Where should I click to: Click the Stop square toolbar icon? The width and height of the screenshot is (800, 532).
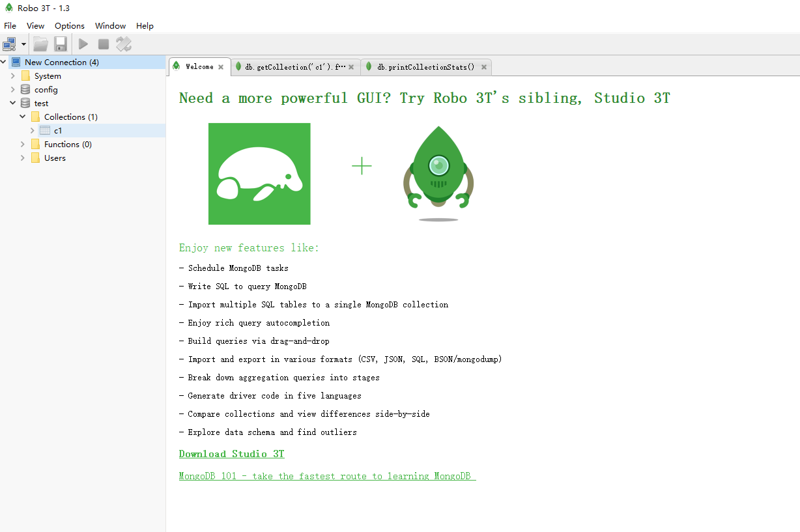click(x=103, y=44)
